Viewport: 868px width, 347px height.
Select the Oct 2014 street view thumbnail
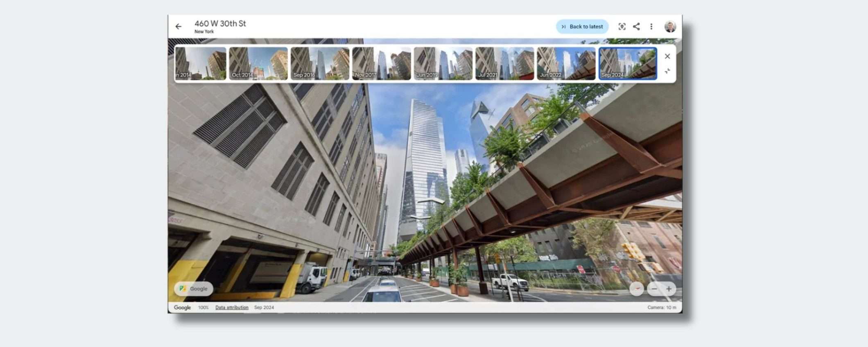pos(258,63)
